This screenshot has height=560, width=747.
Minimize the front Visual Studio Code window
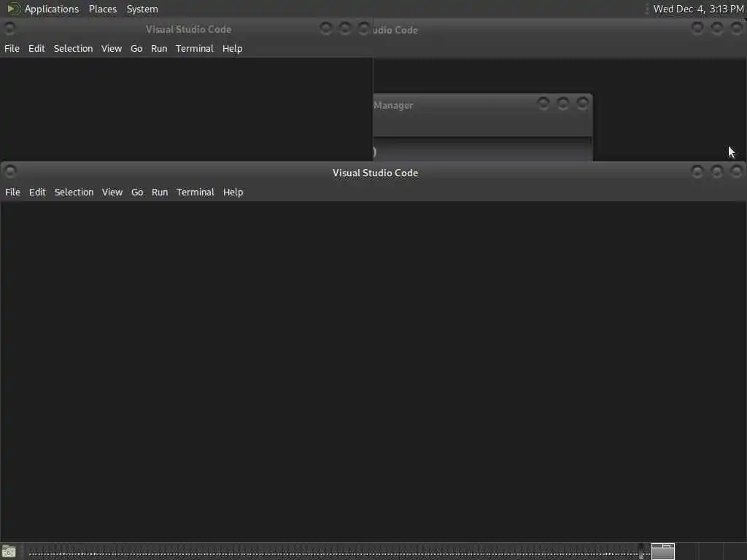pos(697,171)
